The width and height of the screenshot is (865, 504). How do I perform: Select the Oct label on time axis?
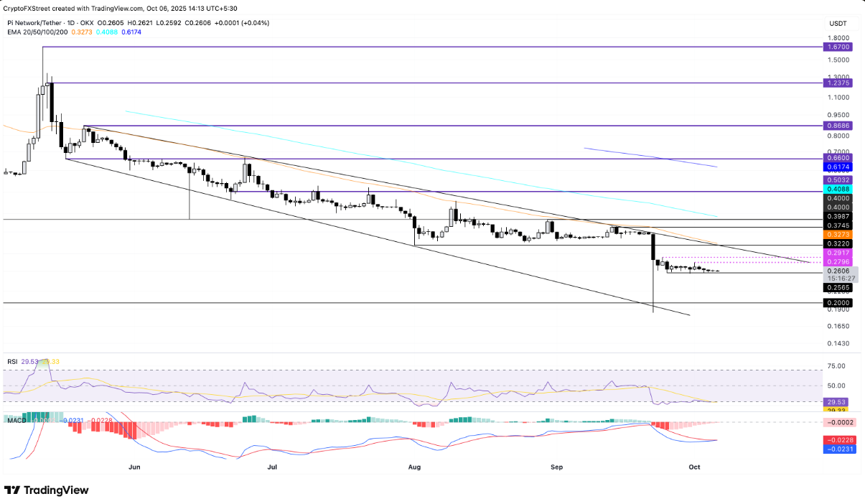coord(694,467)
